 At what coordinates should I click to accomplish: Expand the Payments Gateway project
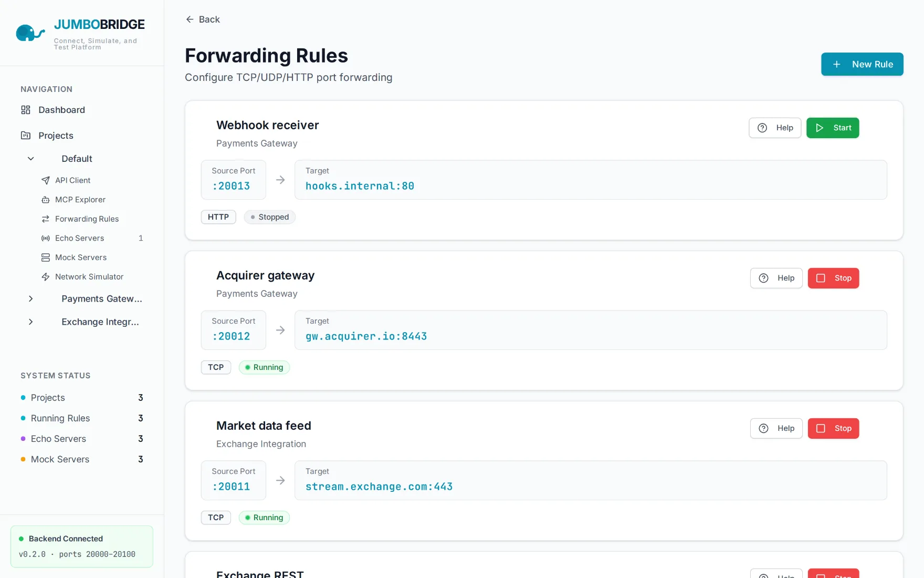pyautogui.click(x=30, y=298)
